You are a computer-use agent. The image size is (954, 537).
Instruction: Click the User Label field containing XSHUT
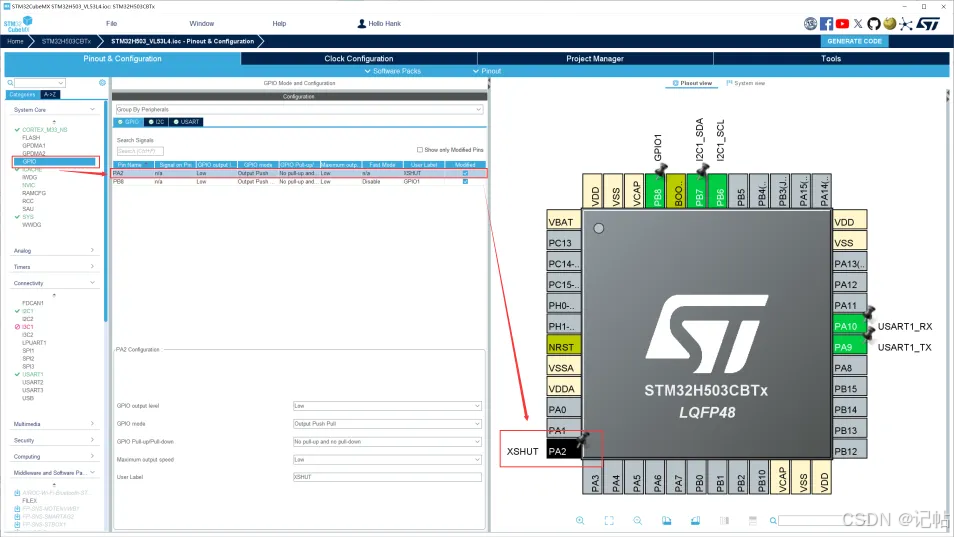[x=387, y=477]
